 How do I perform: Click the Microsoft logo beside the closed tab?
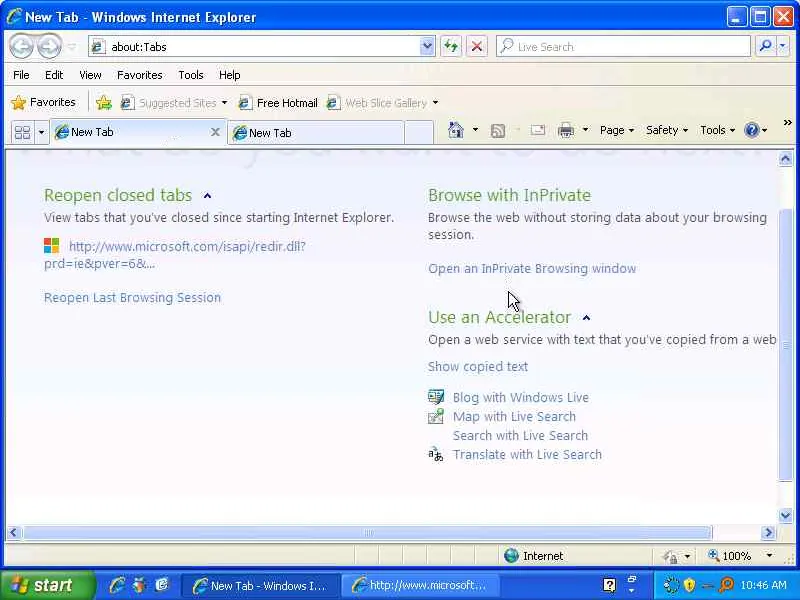pyautogui.click(x=52, y=246)
